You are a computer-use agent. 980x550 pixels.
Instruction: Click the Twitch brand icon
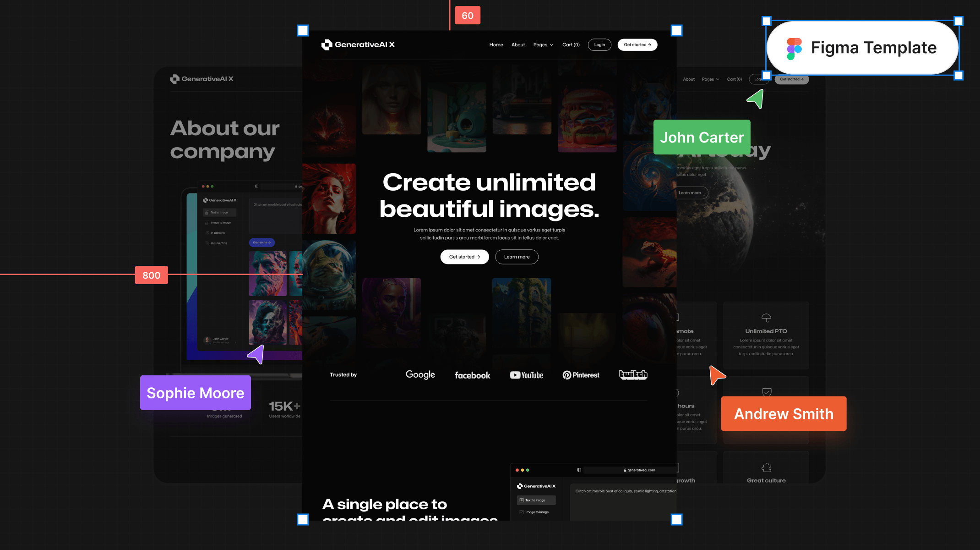coord(632,375)
